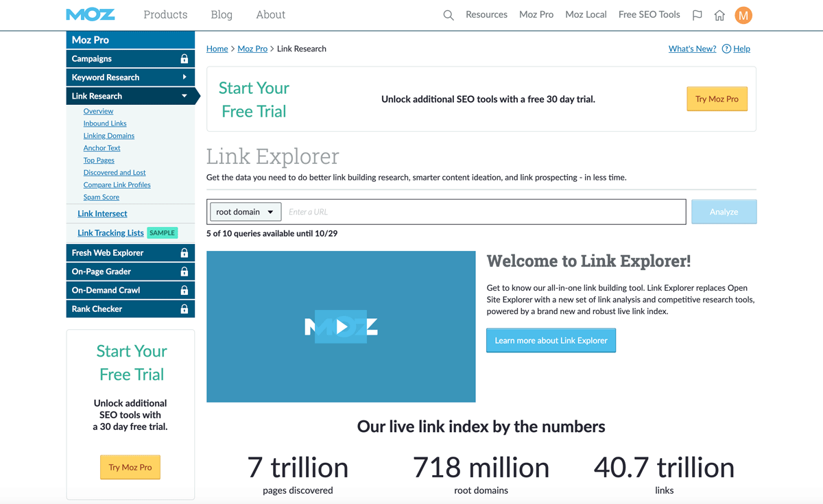Go to the home icon

click(719, 15)
